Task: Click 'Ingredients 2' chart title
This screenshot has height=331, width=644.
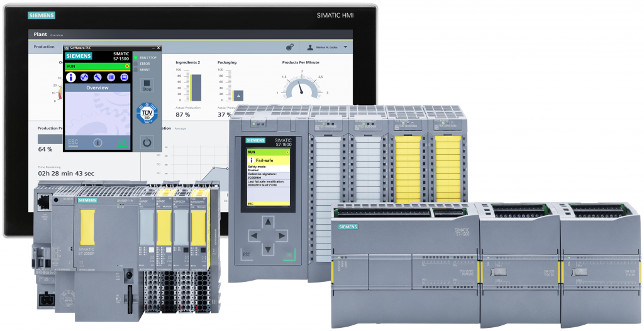Action: tap(187, 62)
